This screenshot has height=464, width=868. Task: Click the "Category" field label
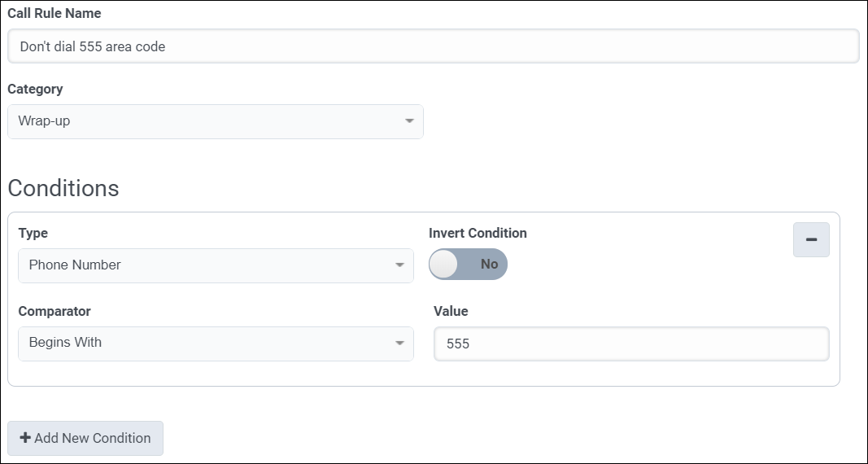[x=35, y=89]
